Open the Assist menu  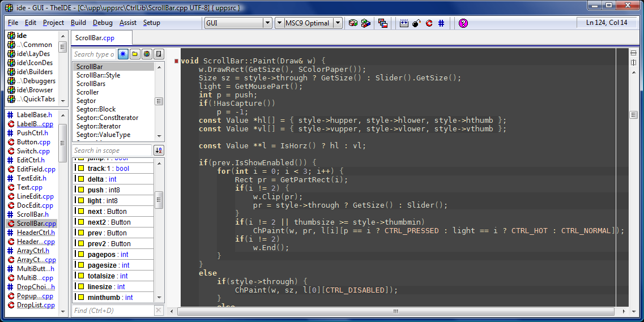pyautogui.click(x=127, y=23)
